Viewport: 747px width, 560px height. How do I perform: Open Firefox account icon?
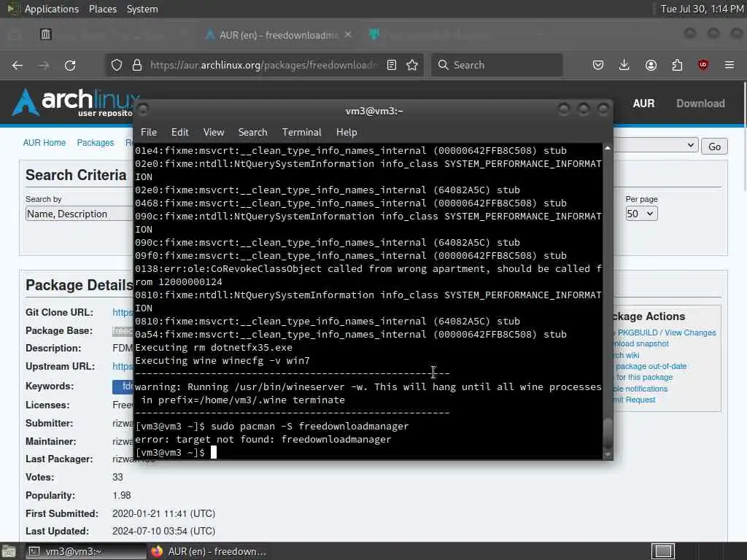coord(651,65)
